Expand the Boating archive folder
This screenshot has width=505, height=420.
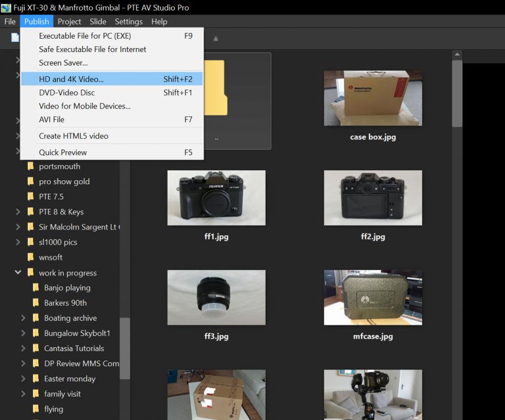23,318
